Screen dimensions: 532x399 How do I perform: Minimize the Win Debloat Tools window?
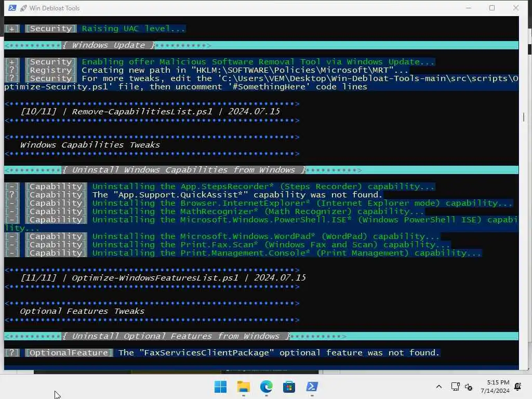pos(469,8)
